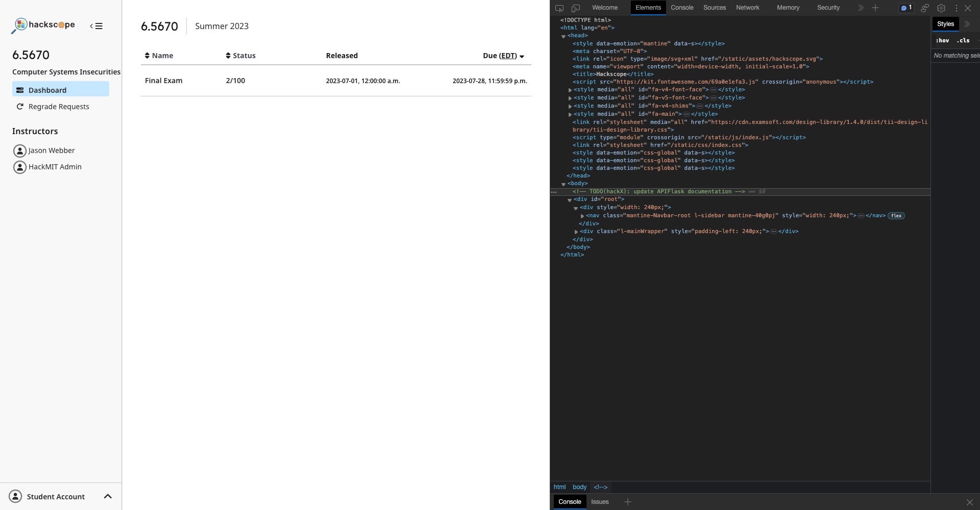Screen dimensions: 980x510
Task: Show more Styles pane tabs
Action: click(967, 24)
